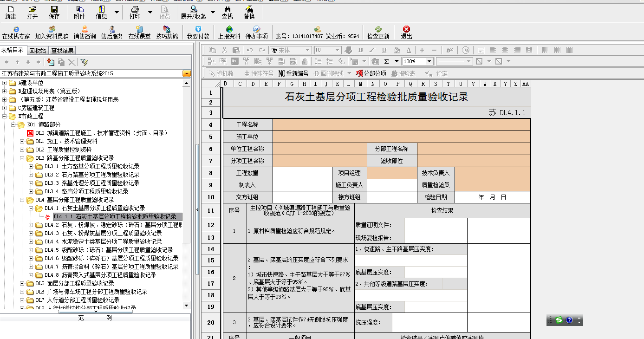Switch to the 回收站 tab
The width and height of the screenshot is (644, 339).
coord(37,51)
